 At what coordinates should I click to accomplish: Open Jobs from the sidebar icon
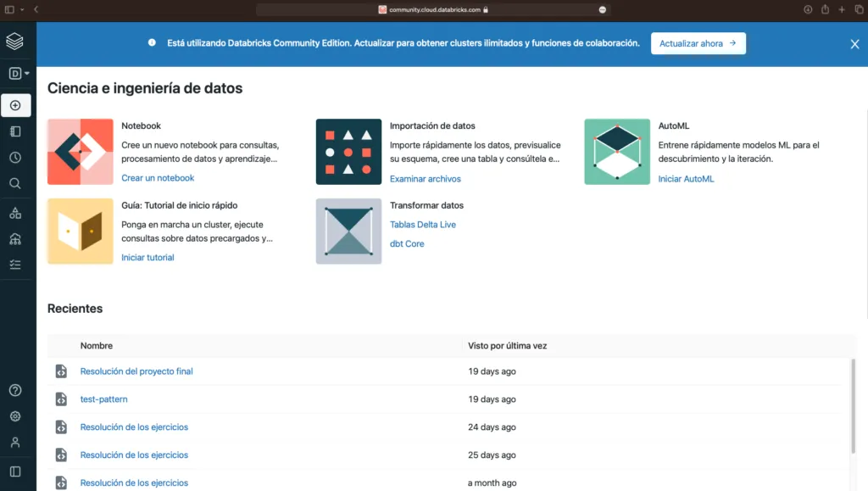pos(15,264)
